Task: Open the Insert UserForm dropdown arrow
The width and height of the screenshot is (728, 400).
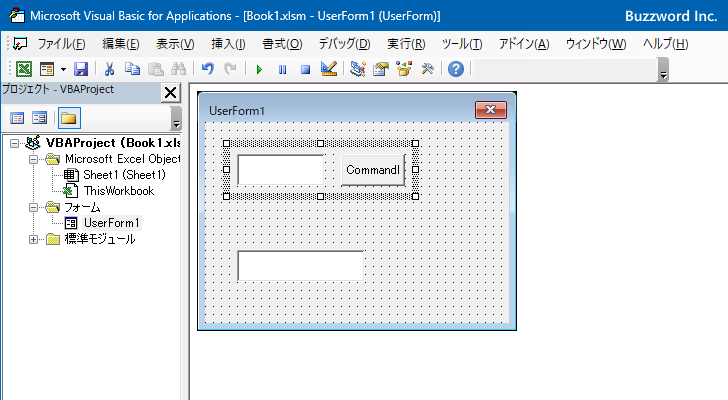Action: point(63,70)
